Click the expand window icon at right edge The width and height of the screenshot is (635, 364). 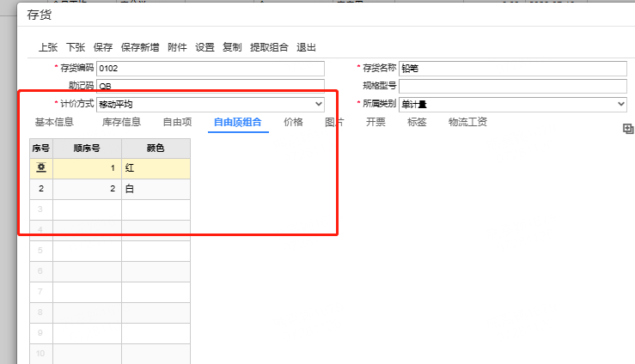coord(628,129)
